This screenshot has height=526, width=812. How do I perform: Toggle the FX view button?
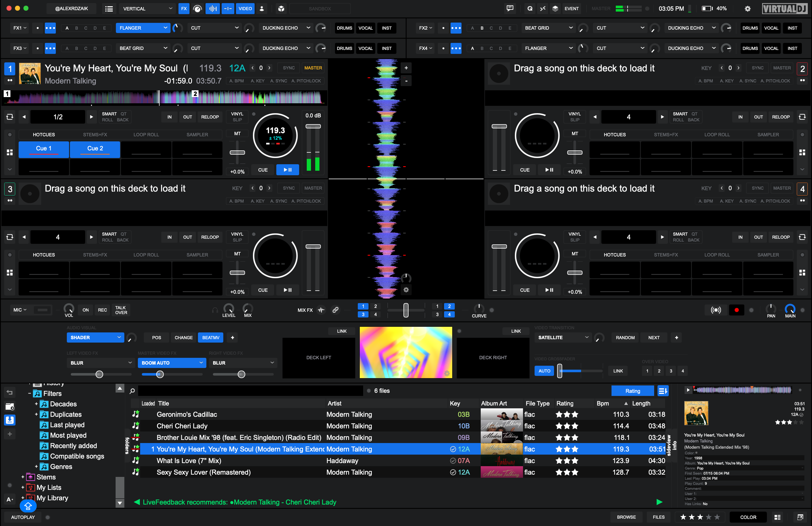[x=184, y=8]
